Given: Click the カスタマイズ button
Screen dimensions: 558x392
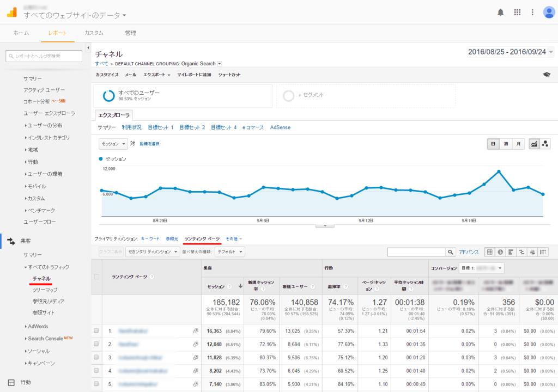Looking at the screenshot, I should point(107,75).
